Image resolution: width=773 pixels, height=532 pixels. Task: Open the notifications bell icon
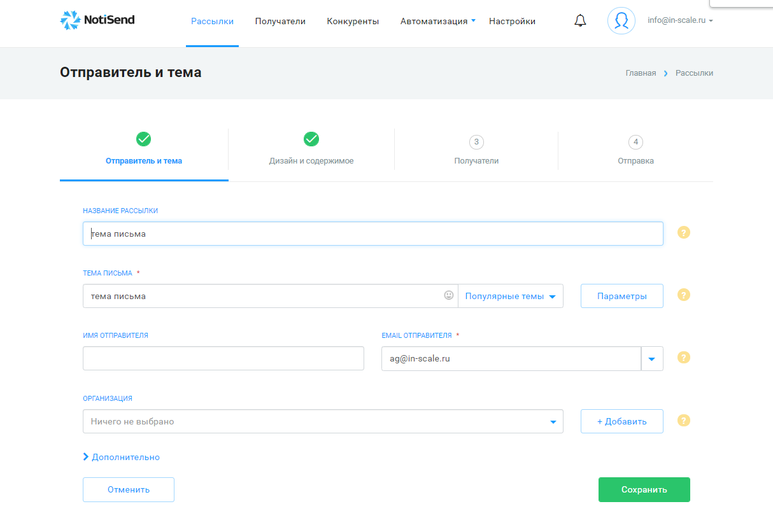point(580,21)
